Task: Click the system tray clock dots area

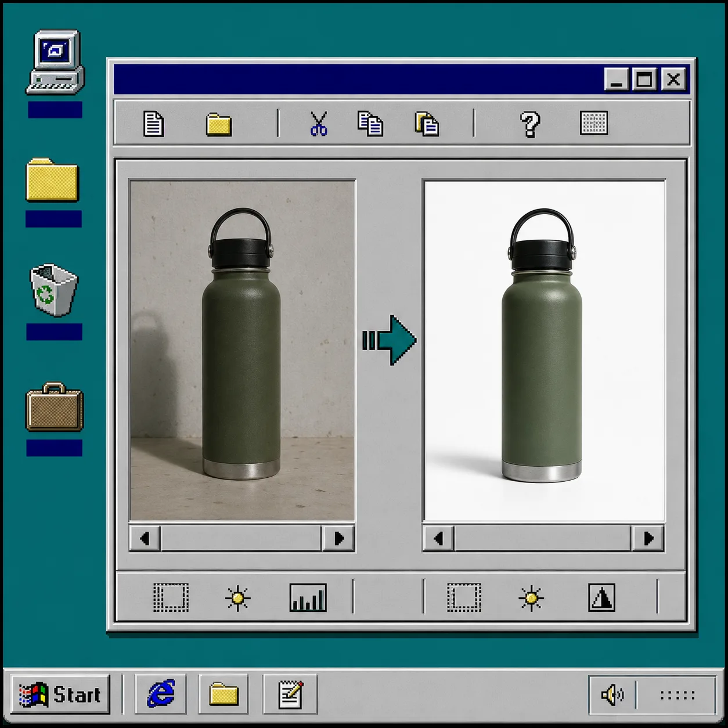Action: click(x=677, y=695)
